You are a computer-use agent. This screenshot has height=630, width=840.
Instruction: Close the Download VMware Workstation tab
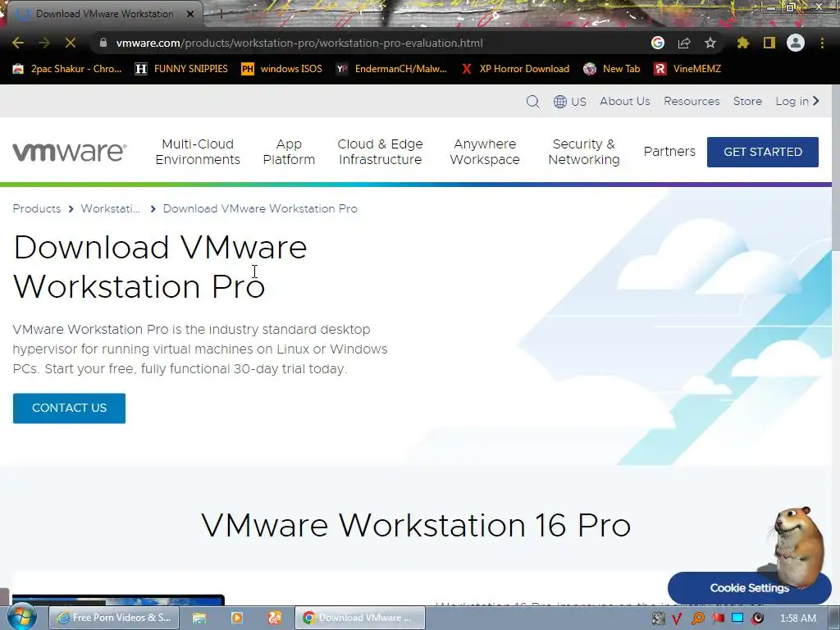[190, 14]
